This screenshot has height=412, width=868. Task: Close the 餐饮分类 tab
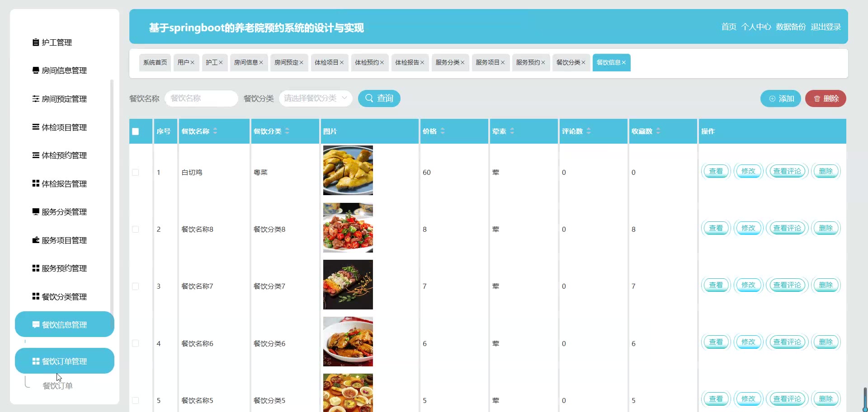(583, 63)
